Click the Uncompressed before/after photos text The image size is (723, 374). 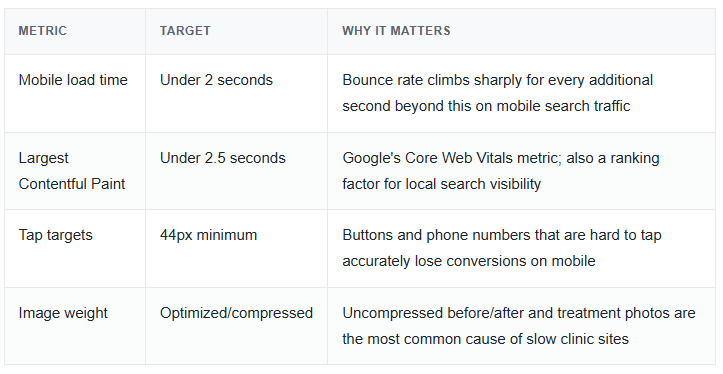point(519,326)
